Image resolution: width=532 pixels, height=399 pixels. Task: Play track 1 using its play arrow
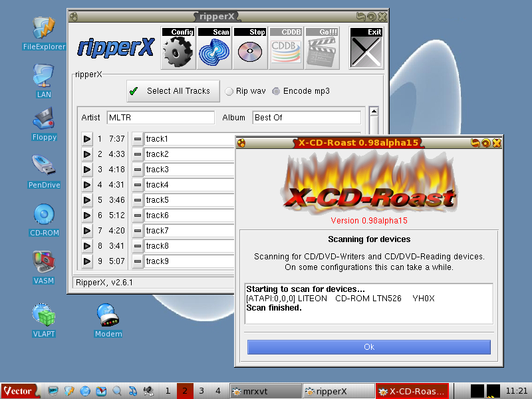coord(87,139)
